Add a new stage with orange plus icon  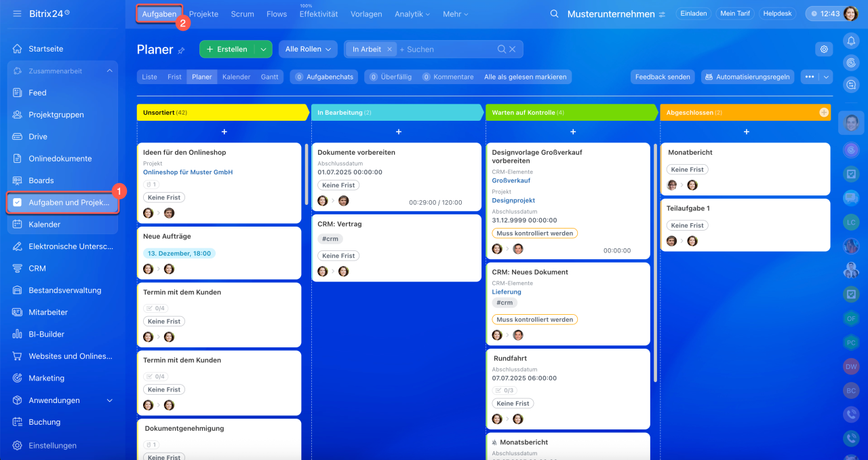coord(824,113)
